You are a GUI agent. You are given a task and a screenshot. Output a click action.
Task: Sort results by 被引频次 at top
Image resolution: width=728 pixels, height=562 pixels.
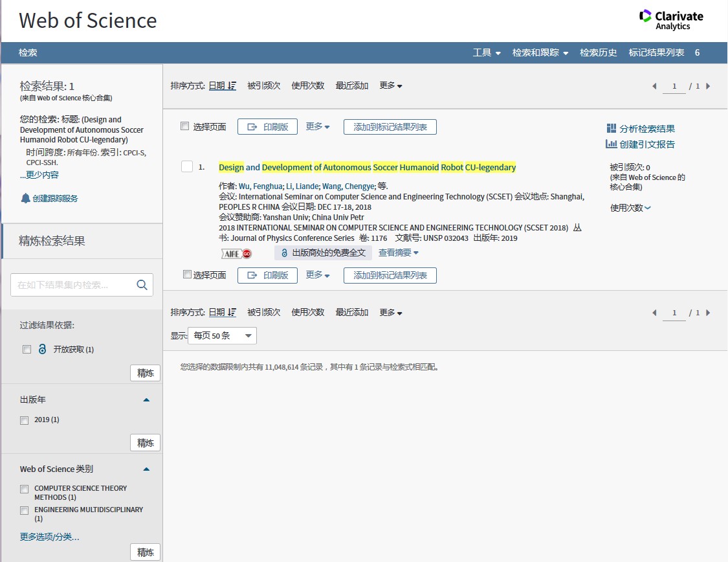tap(264, 85)
